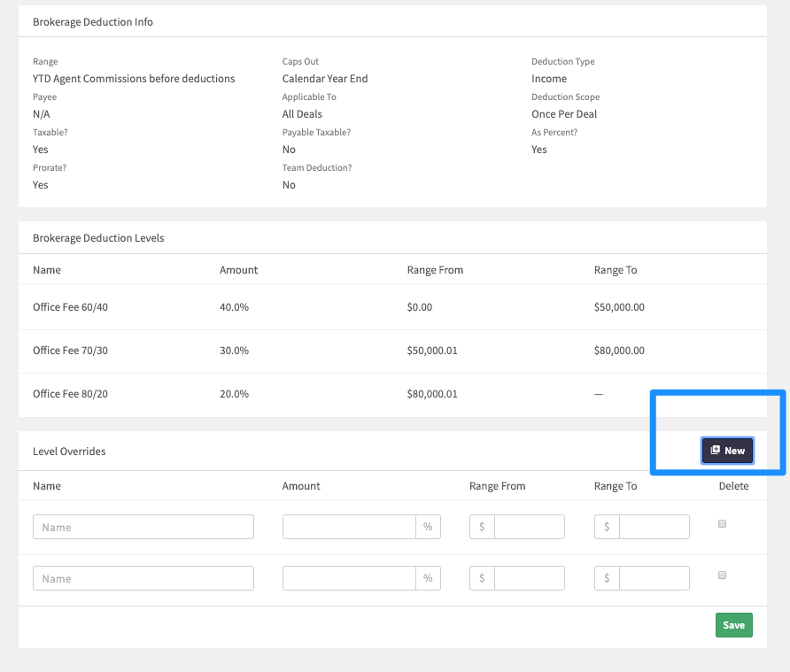
Task: Select the Office Fee 70/30 level row
Action: (x=71, y=351)
